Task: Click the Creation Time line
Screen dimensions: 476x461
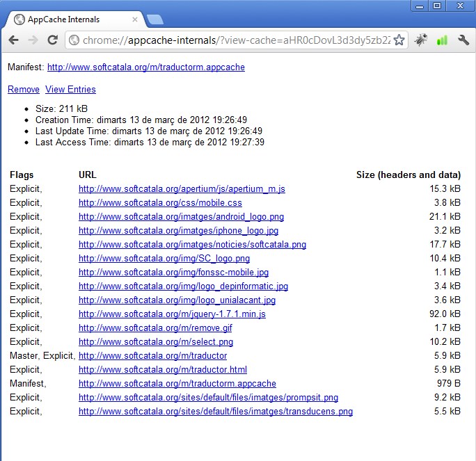Action: [x=141, y=120]
